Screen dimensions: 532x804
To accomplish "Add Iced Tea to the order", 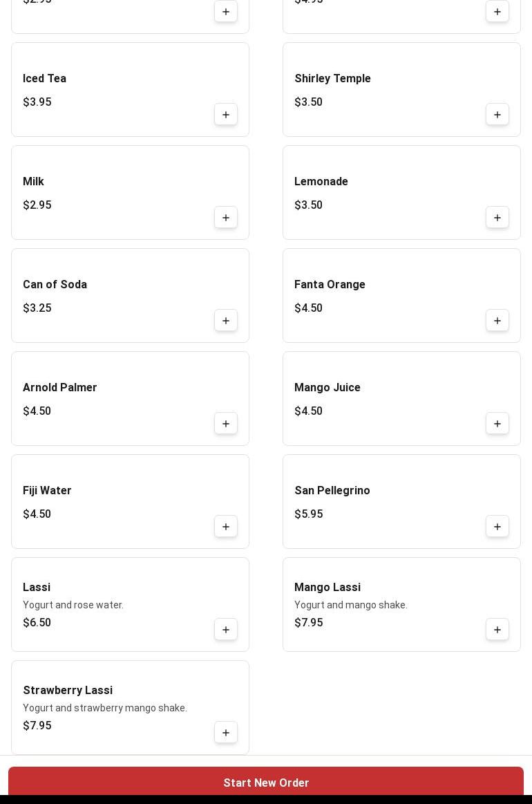I will (226, 115).
